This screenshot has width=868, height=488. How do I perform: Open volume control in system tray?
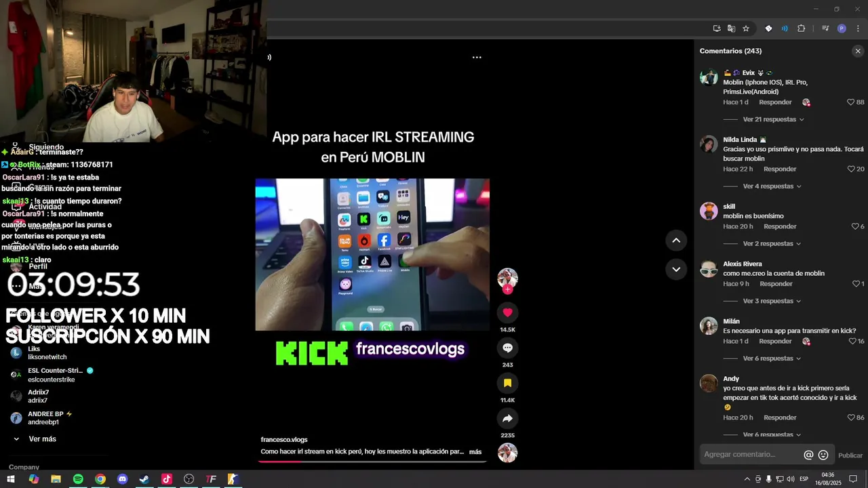click(791, 479)
